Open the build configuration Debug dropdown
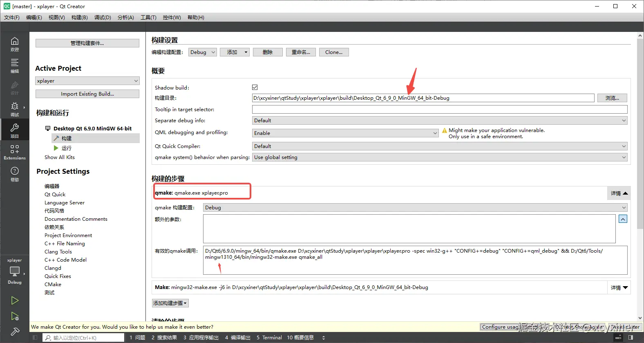The image size is (644, 343). pos(203,52)
